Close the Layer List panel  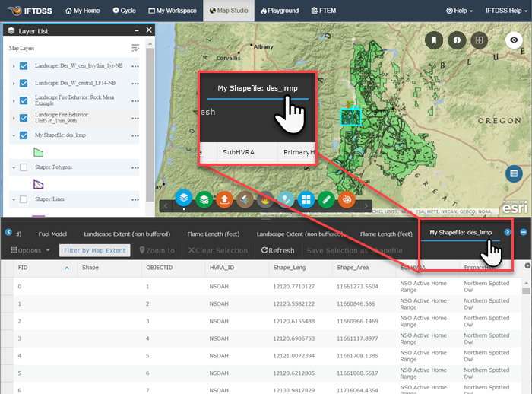[x=149, y=30]
